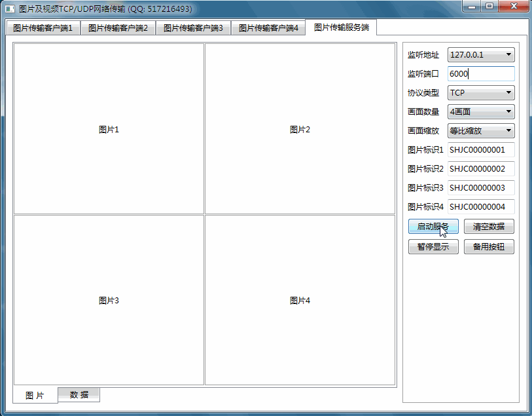Focus the 图片标识4 field SHJC00000004
Screen dimensions: 532x416
[481, 207]
